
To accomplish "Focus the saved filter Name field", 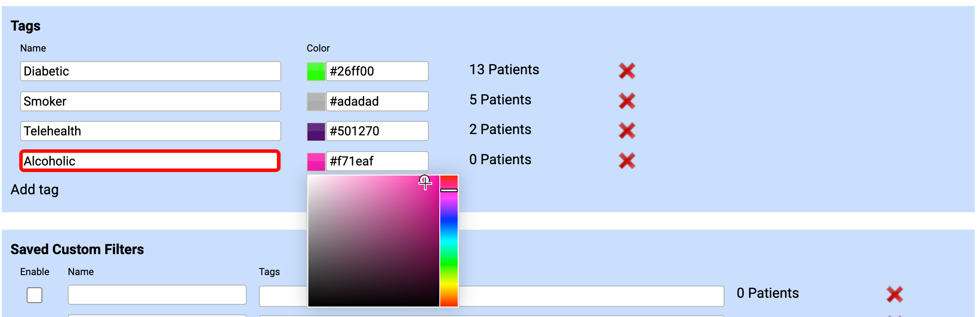I will [x=157, y=295].
